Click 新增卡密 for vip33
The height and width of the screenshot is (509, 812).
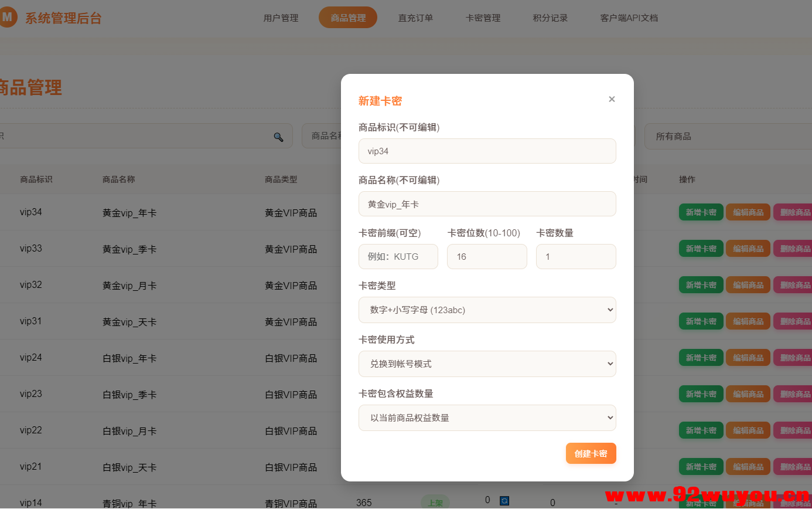click(701, 248)
